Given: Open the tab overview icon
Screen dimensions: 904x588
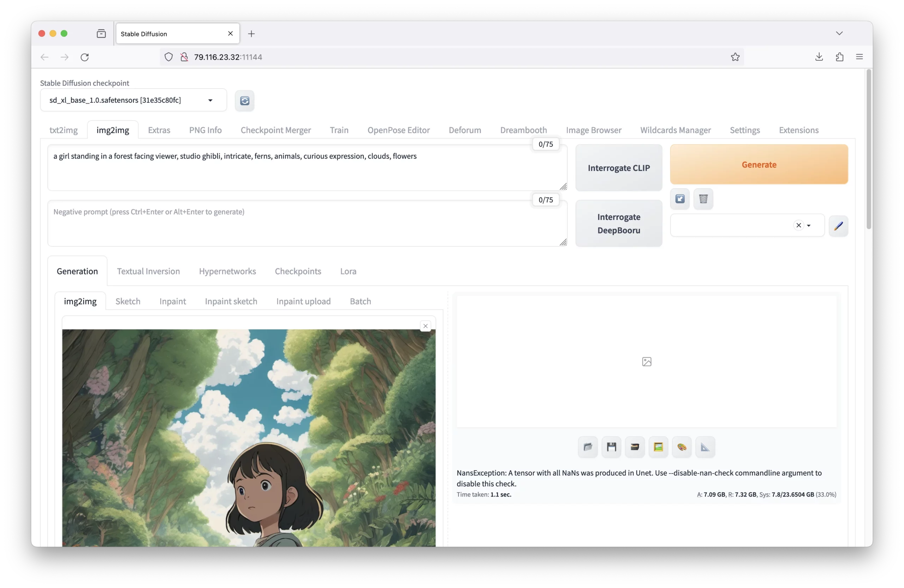Looking at the screenshot, I should click(101, 34).
